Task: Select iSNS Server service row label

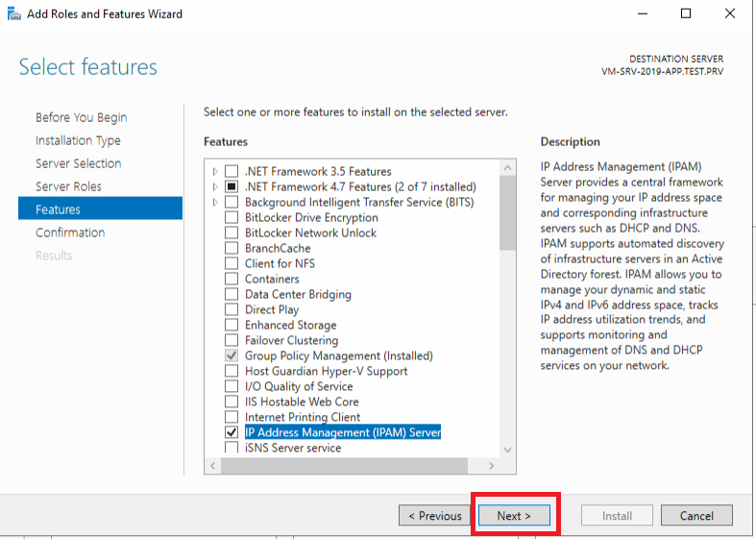Action: point(293,448)
